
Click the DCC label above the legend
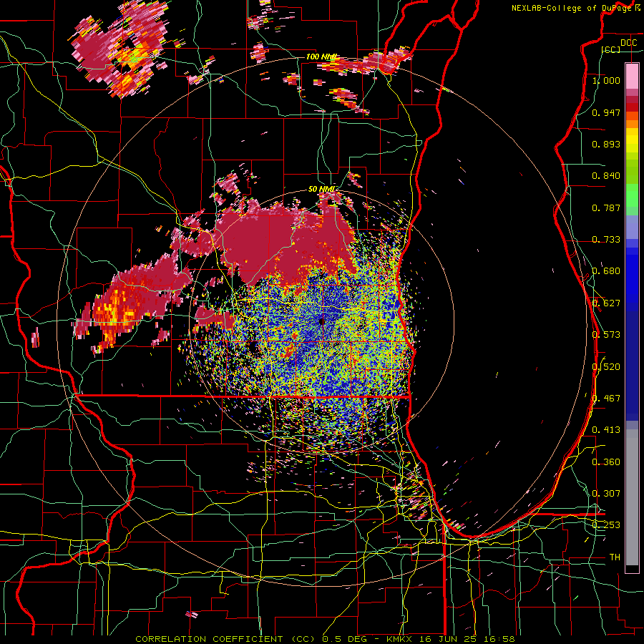click(x=628, y=43)
